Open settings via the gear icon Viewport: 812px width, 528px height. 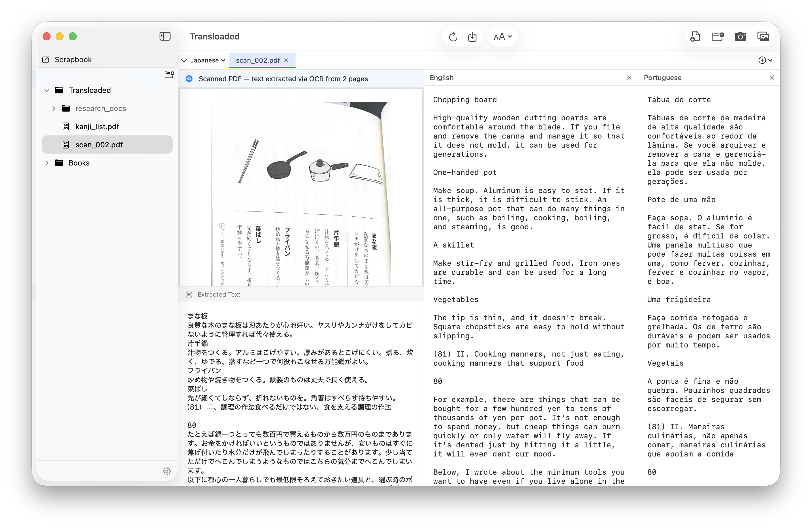(x=167, y=472)
